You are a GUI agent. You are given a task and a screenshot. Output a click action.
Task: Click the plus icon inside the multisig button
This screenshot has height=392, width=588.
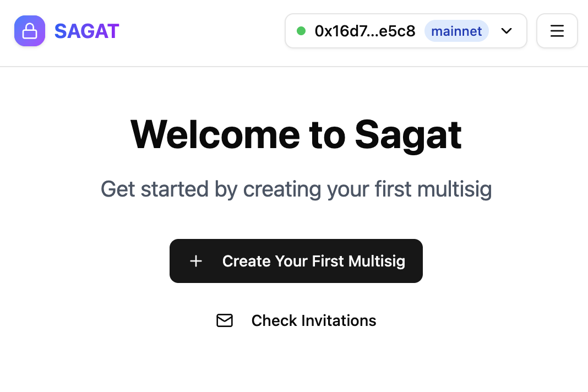point(196,261)
